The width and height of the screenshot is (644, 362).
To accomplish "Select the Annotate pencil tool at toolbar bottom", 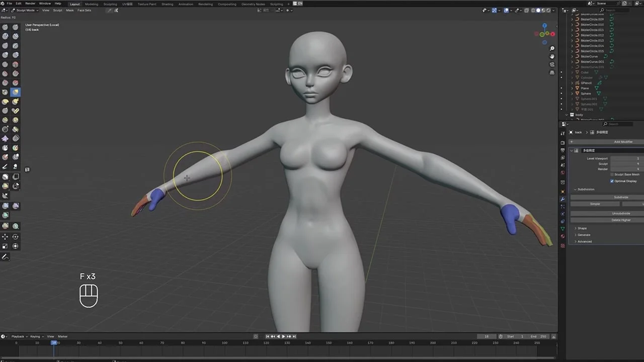I will pyautogui.click(x=5, y=257).
